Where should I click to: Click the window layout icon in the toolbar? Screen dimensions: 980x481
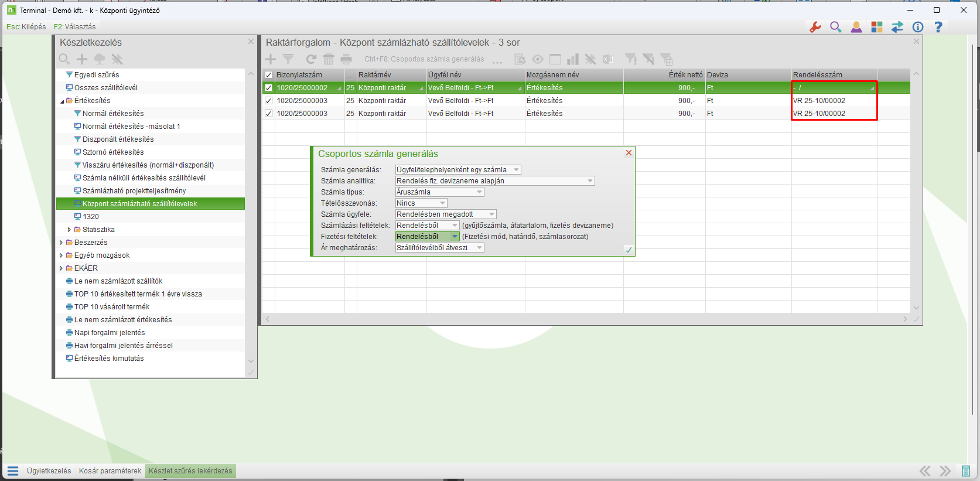coord(555,59)
